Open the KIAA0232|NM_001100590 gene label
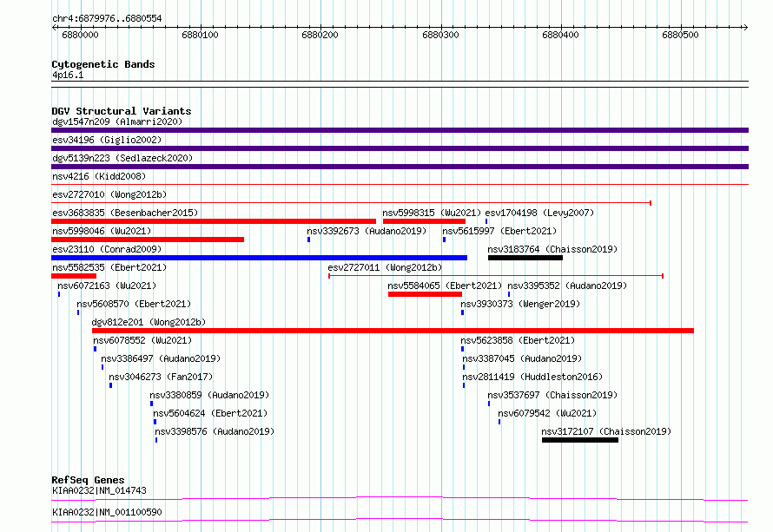Image resolution: width=773 pixels, height=532 pixels. pos(107,512)
